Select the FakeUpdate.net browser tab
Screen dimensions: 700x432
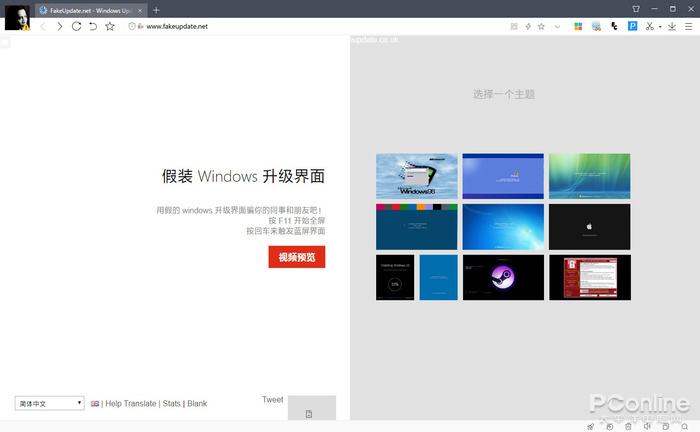click(91, 10)
